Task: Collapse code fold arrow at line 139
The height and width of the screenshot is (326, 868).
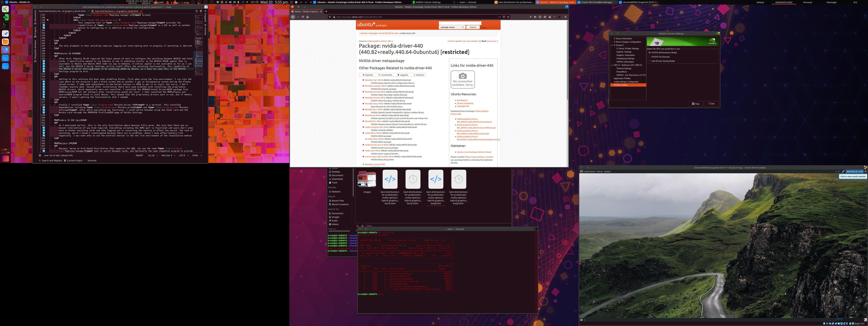Action: click(x=47, y=20)
